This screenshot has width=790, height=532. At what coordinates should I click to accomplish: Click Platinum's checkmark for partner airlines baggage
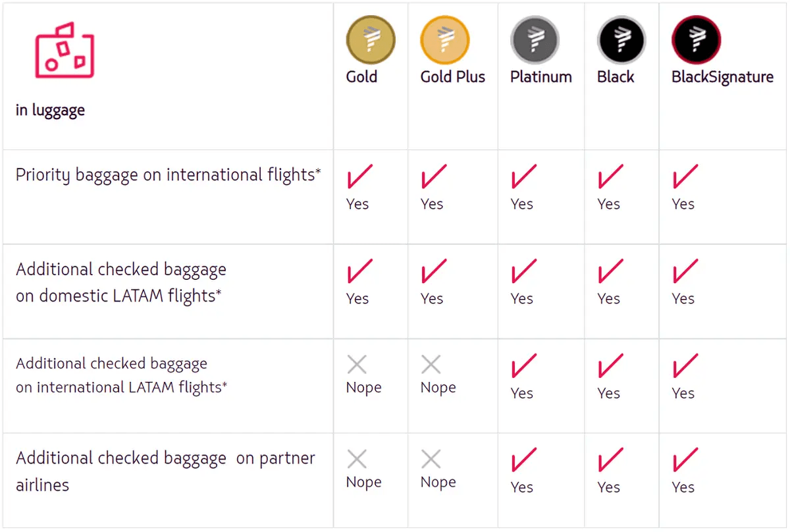click(523, 460)
